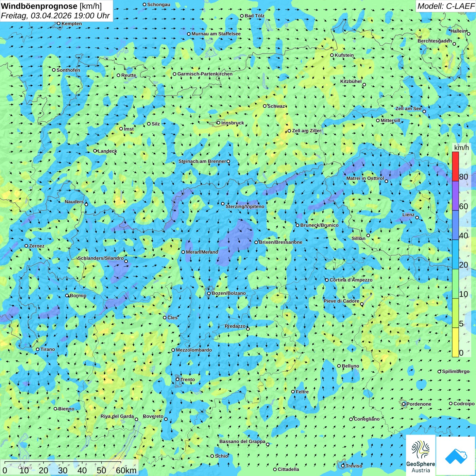Click the Mezzolombardo label
This screenshot has height=476, width=476.
[x=194, y=350]
